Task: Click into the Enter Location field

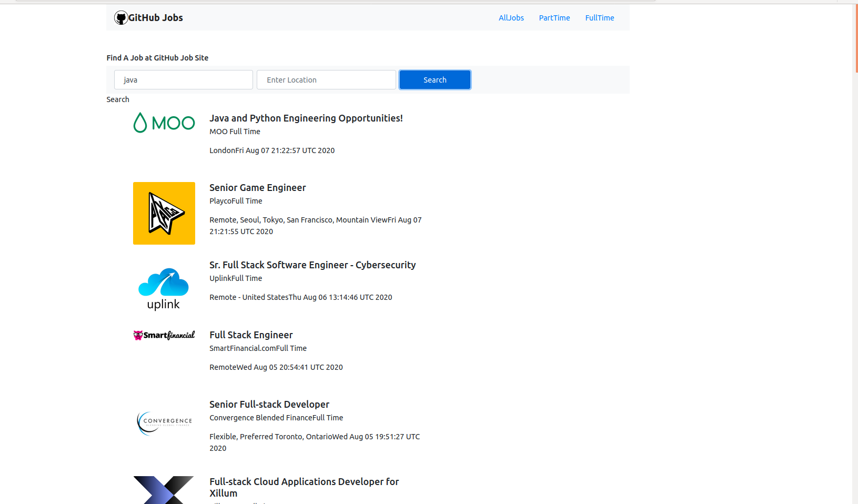Action: pos(326,80)
